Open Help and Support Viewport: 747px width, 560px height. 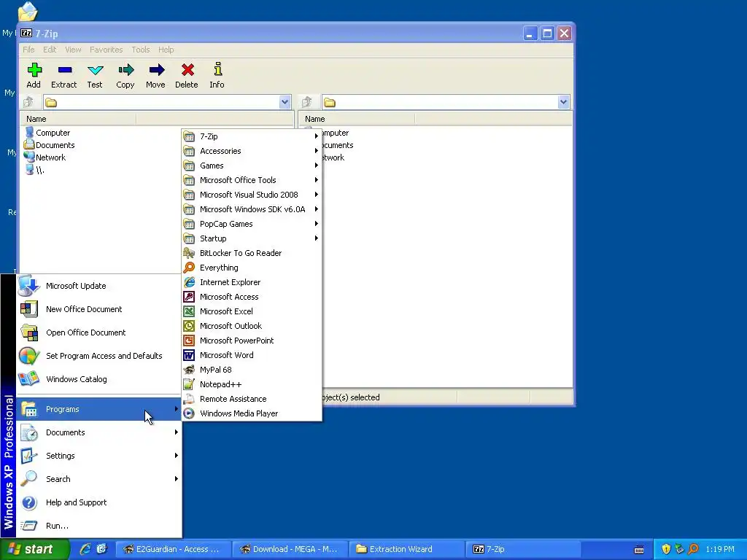coord(99,502)
